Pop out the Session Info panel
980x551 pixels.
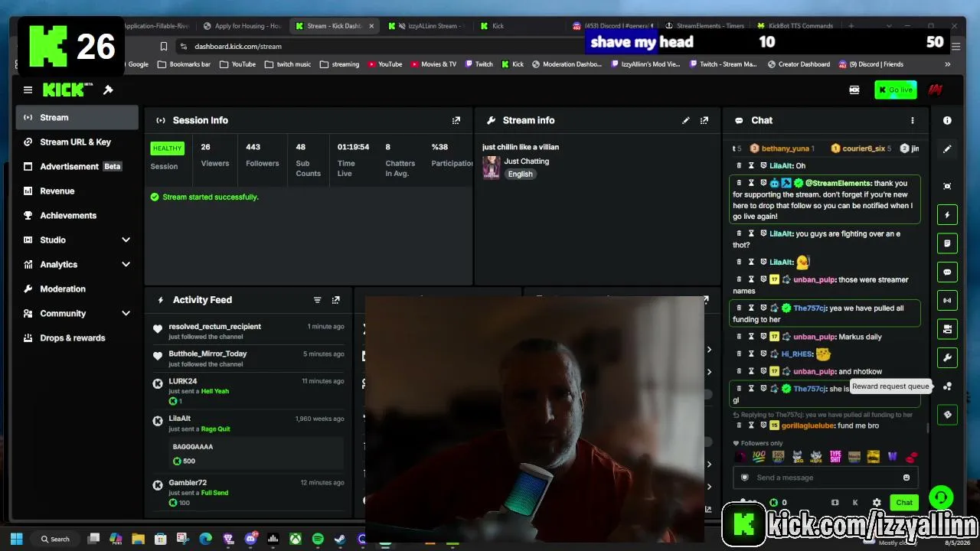tap(456, 120)
